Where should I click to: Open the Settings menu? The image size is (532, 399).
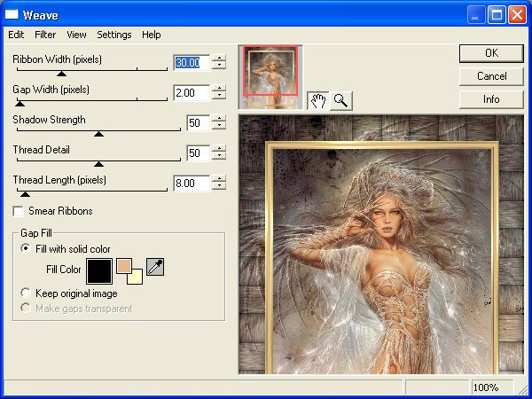[x=114, y=35]
